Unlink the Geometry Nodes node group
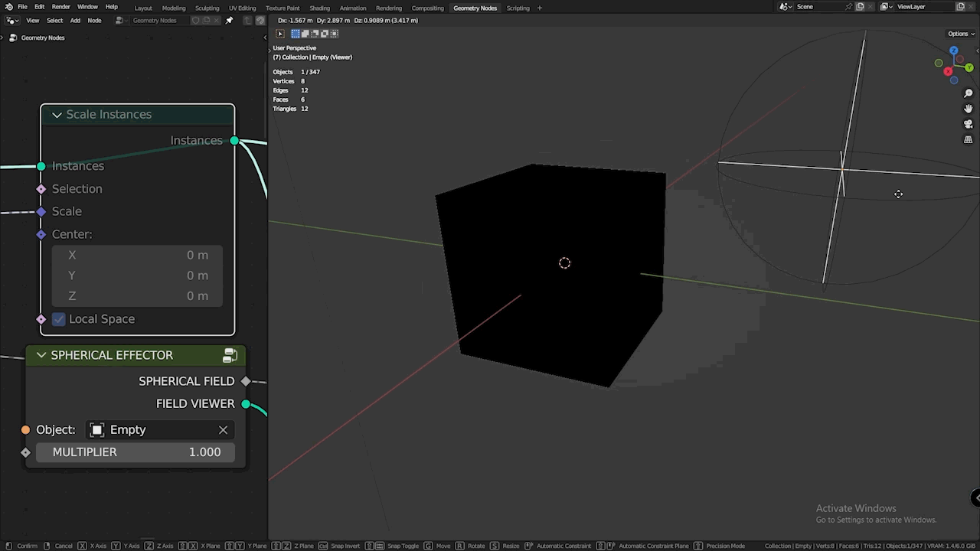The width and height of the screenshot is (980, 551). 216,20
